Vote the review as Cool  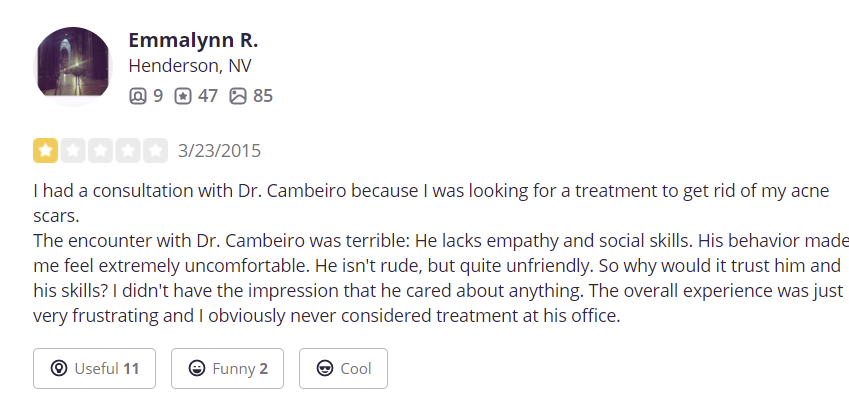coord(343,368)
